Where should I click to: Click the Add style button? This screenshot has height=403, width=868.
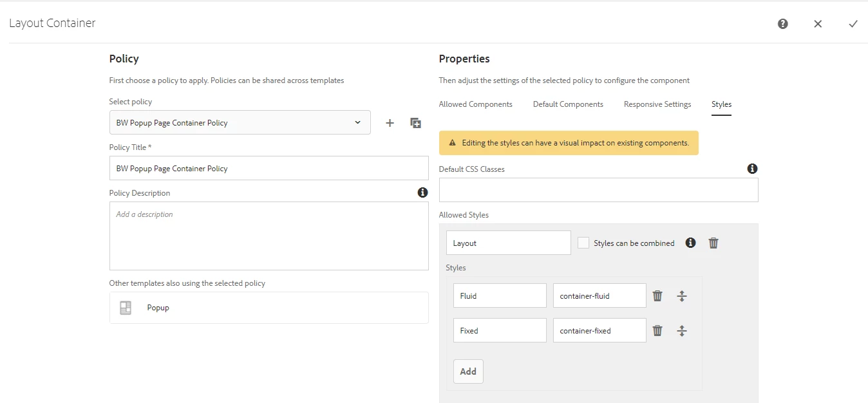click(468, 371)
